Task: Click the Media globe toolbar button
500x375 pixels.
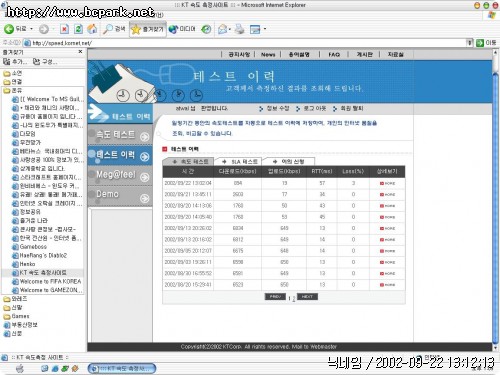Action: coord(182,29)
